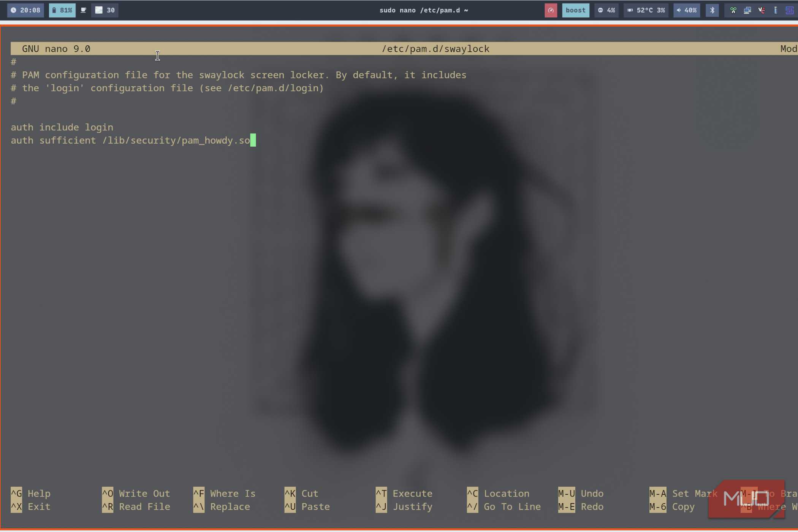The height and width of the screenshot is (532, 798).
Task: Click the ^J Justify shortcut
Action: (x=404, y=507)
